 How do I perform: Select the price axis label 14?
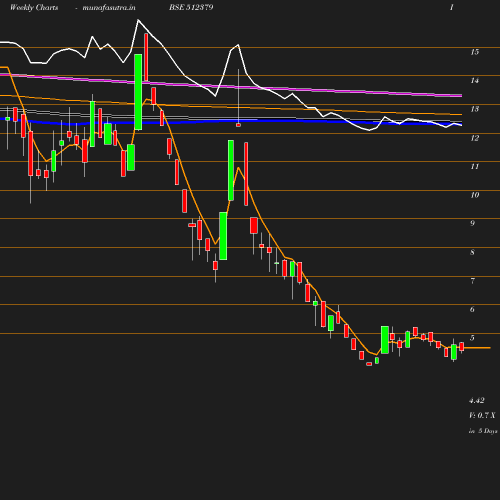coord(475,80)
